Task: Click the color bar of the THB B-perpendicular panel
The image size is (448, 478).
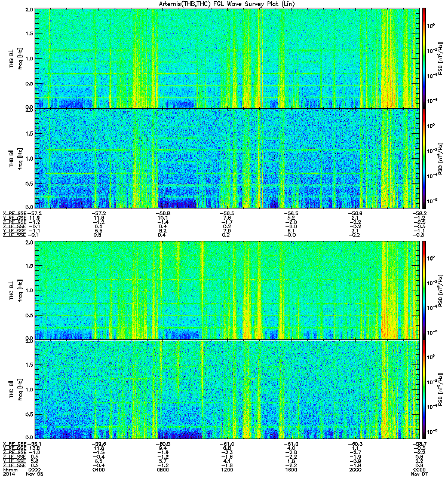Action: click(424, 58)
